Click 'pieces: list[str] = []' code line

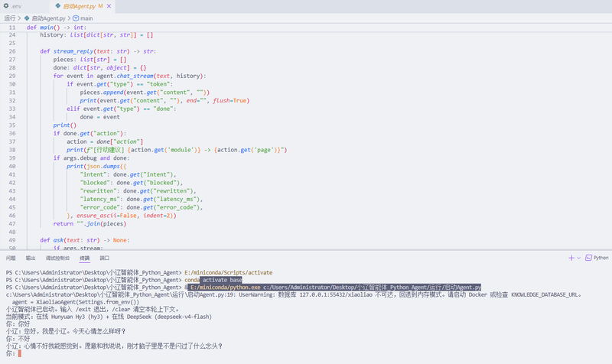(90, 60)
